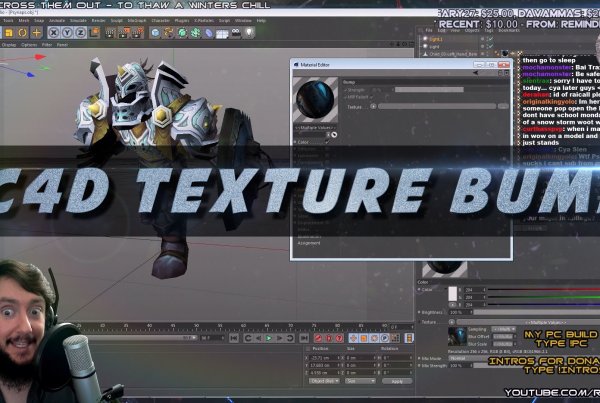This screenshot has height=403, width=600.
Task: Open Texture arrow menu in Attributes panel
Action: tap(452, 322)
